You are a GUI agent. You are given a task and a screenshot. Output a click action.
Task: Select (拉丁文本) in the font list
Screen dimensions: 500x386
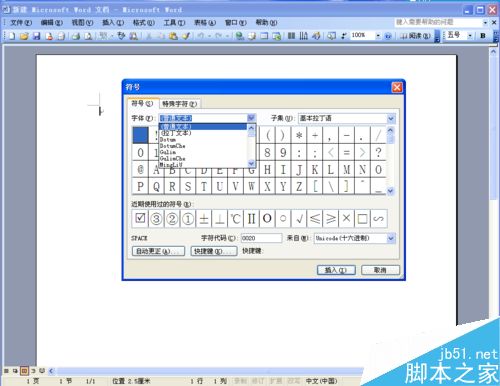[203, 133]
